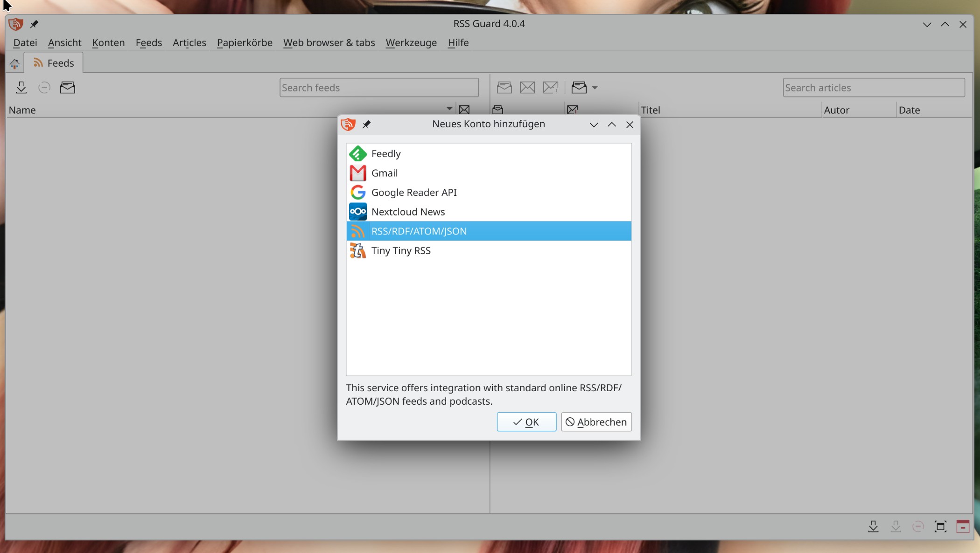The width and height of the screenshot is (980, 553).
Task: Click the Feedly green logo icon
Action: click(358, 153)
